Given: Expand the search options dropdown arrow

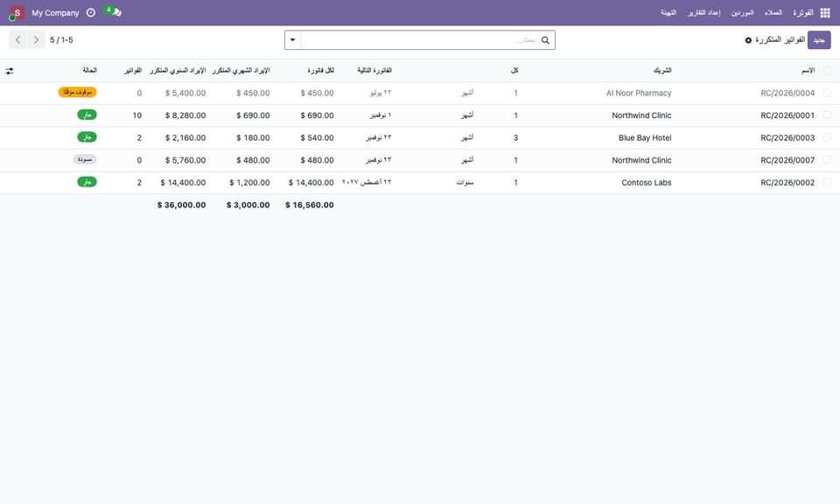Looking at the screenshot, I should point(293,40).
